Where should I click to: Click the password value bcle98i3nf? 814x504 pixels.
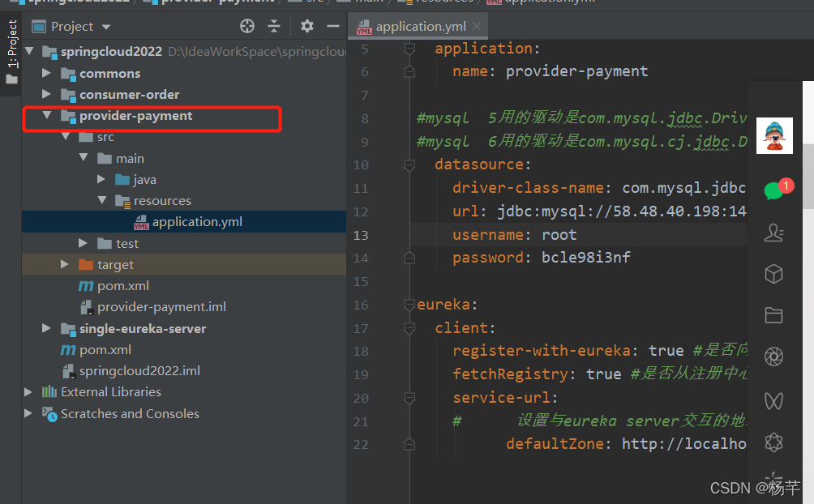585,258
